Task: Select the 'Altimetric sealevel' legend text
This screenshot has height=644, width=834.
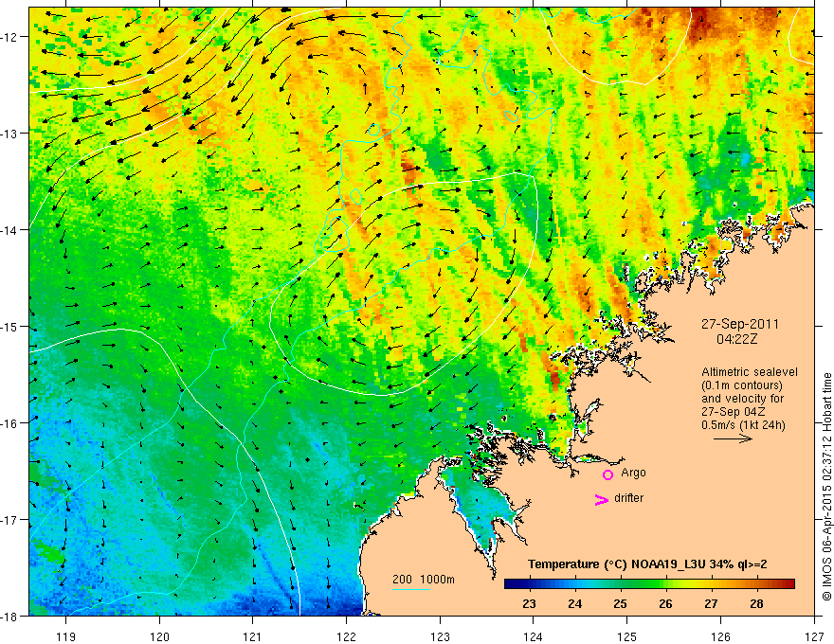Action: click(750, 372)
